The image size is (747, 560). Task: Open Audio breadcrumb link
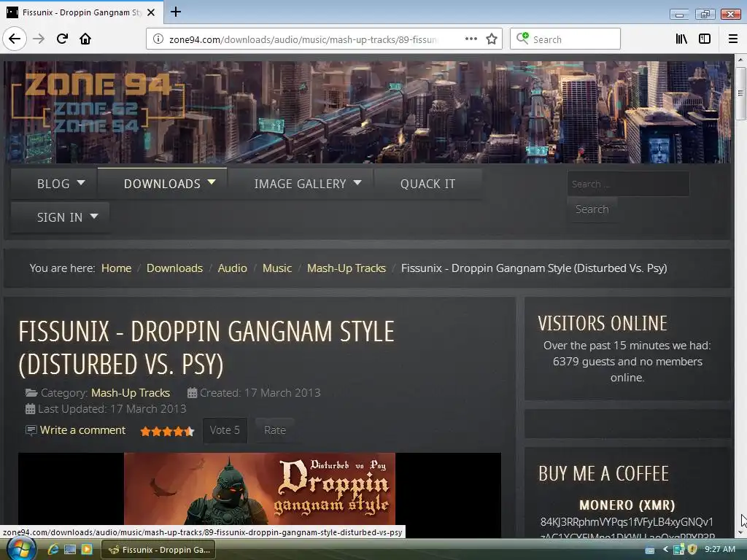[x=232, y=268]
